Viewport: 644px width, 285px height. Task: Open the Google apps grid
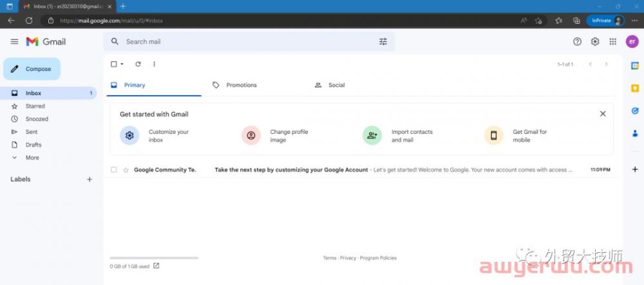[613, 41]
